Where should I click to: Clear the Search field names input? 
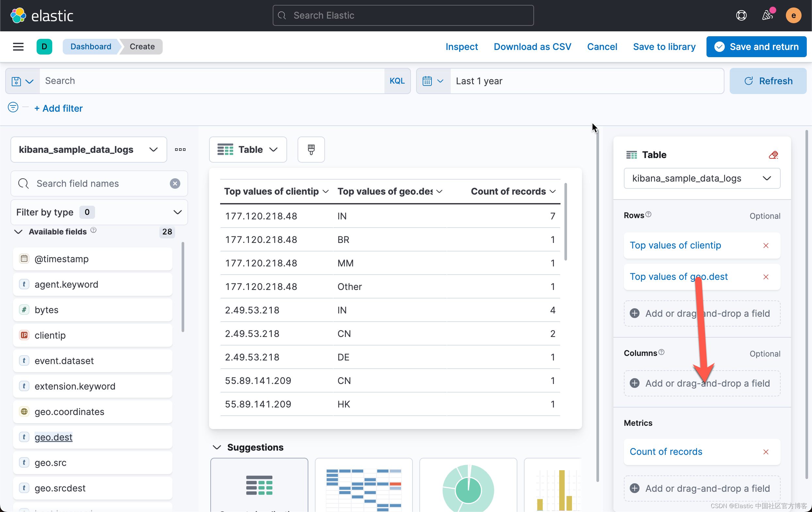175,184
